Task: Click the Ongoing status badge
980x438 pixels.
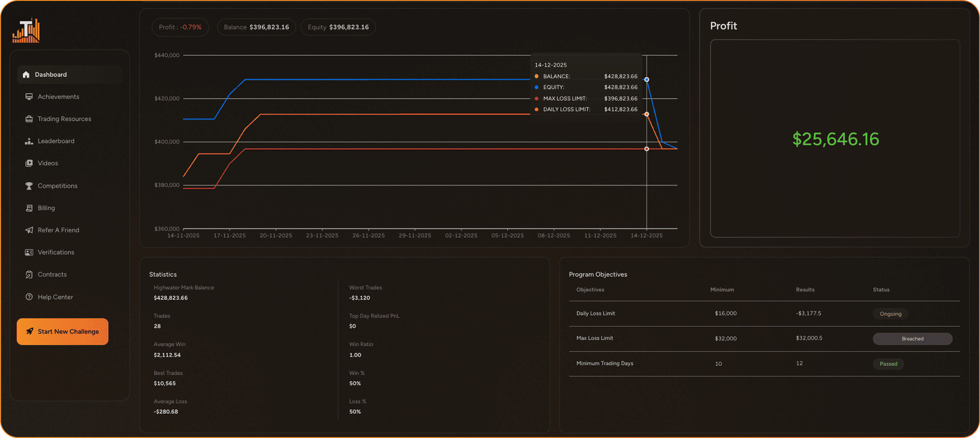Action: [x=890, y=314]
